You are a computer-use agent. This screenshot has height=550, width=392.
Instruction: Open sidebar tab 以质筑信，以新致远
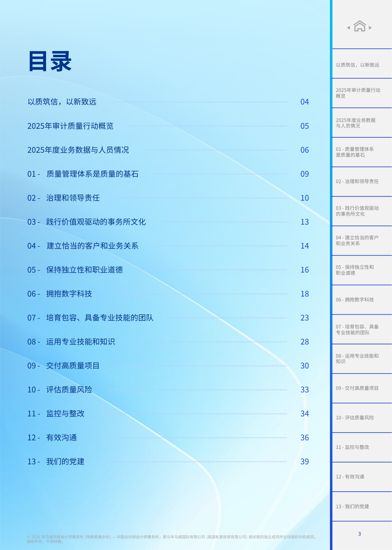click(362, 64)
